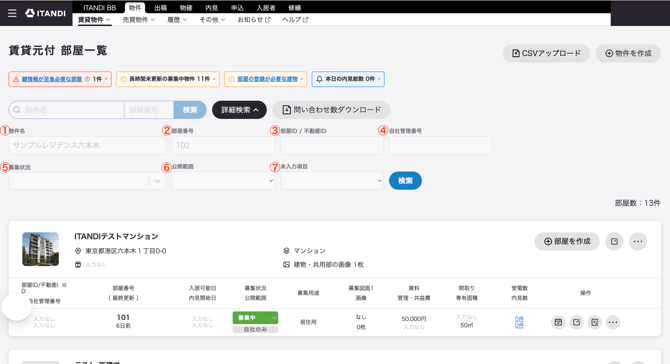Viewport: 670px width, 364px height.
Task: Open more actions for room 101
Action: pyautogui.click(x=613, y=322)
